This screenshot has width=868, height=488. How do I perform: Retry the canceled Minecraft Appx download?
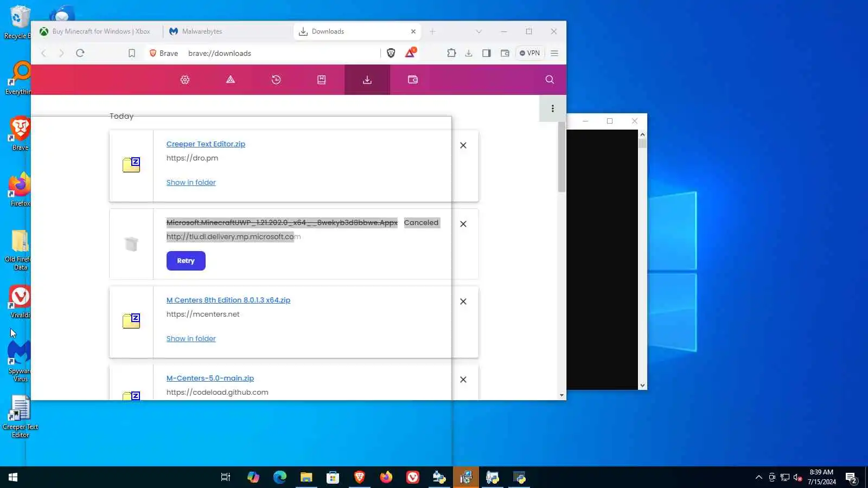click(186, 261)
